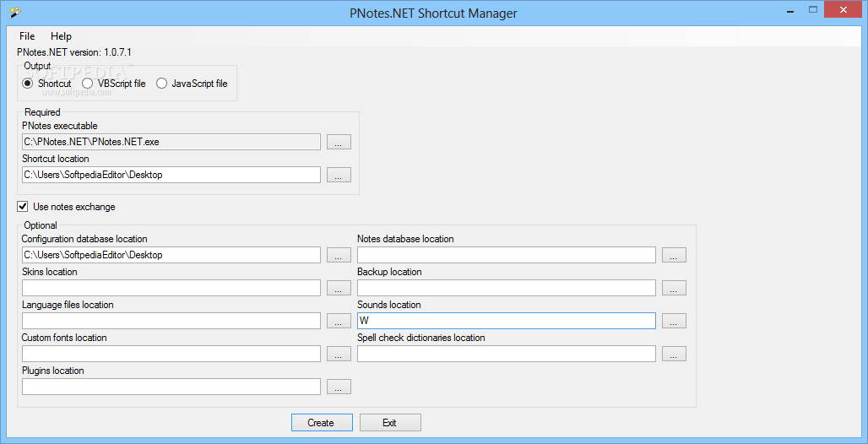The height and width of the screenshot is (444, 868).
Task: Focus the Sounds location field
Action: click(x=507, y=321)
